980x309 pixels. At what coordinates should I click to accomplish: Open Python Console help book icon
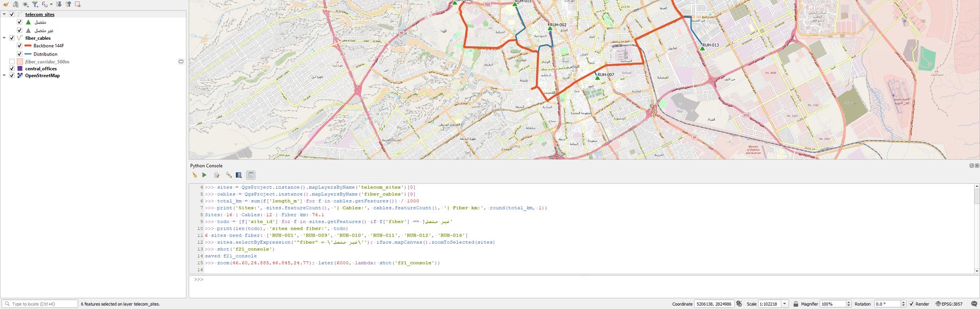(x=238, y=175)
